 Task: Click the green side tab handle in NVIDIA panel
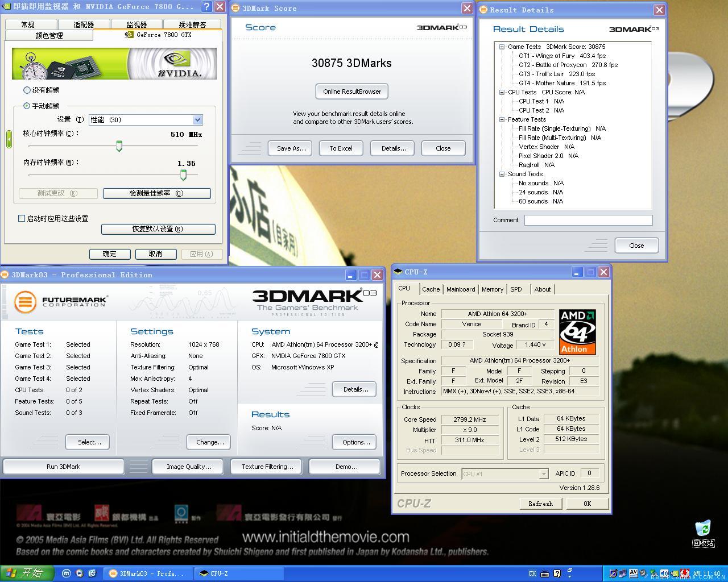tap(9, 139)
